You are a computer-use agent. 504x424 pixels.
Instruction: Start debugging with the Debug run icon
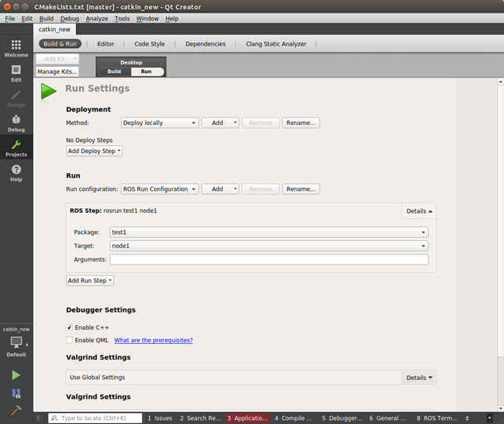click(x=16, y=393)
